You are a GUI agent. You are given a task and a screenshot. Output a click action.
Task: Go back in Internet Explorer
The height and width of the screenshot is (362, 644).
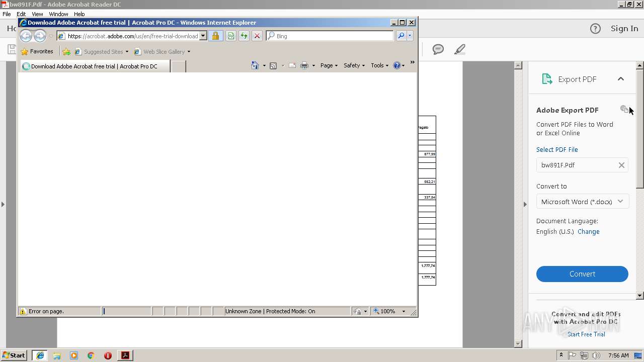[26, 36]
